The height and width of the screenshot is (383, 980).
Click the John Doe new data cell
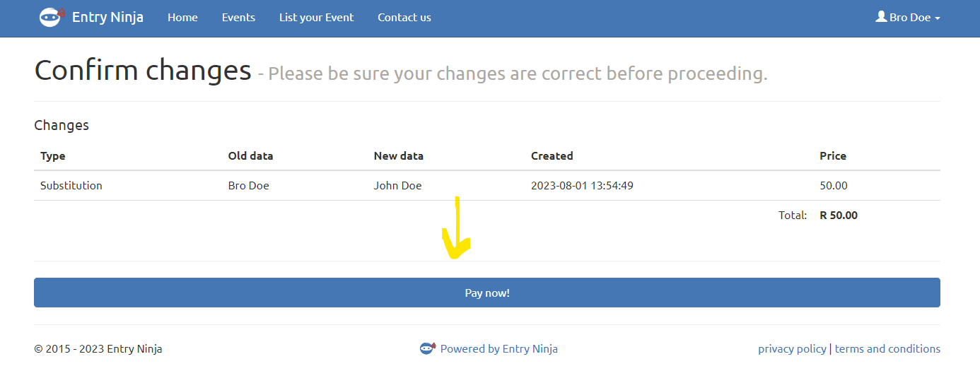pyautogui.click(x=397, y=186)
